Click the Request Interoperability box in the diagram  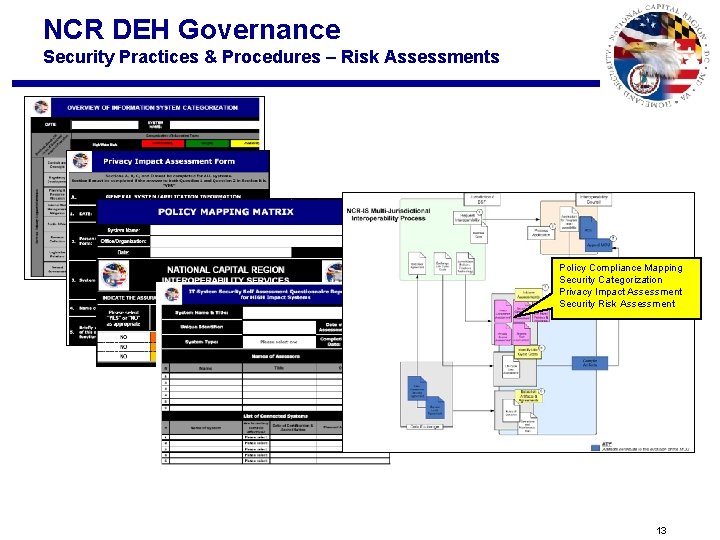467,218
